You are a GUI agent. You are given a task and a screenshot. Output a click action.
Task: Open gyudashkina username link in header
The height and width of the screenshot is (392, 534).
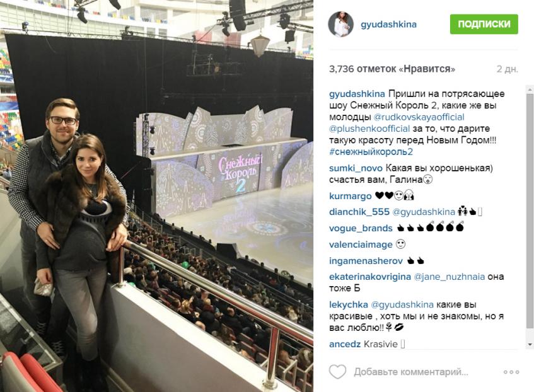tap(388, 25)
